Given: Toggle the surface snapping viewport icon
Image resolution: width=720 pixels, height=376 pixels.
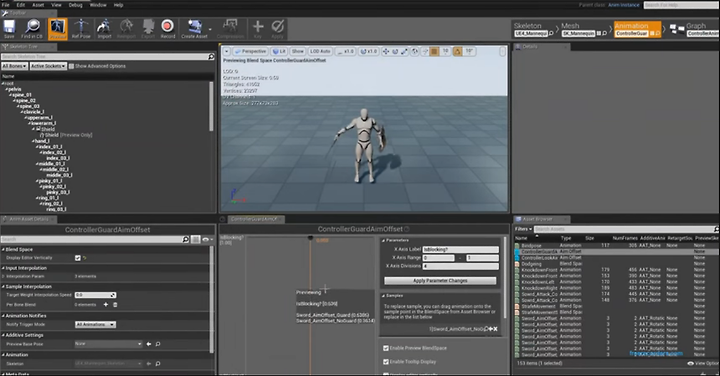Looking at the screenshot, I should click(425, 51).
